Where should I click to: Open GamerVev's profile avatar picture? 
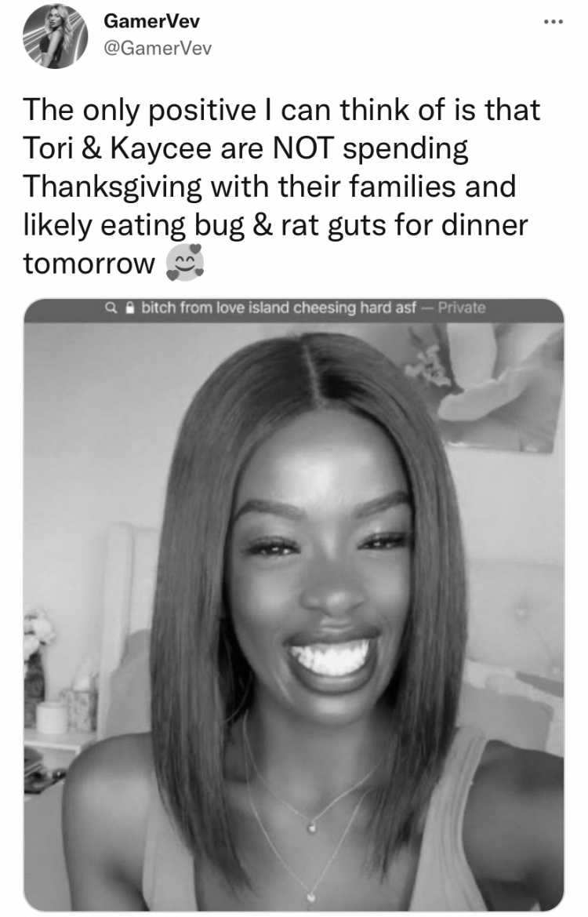pos(55,38)
